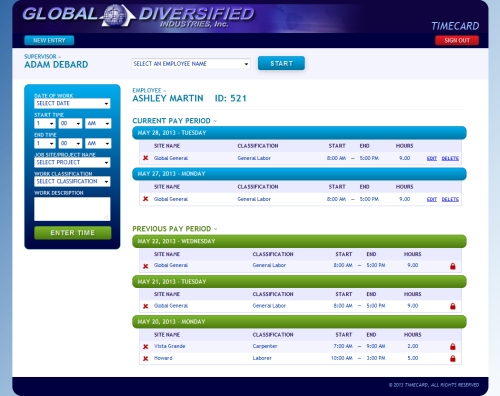Click the Vista Grande site name

169,346
